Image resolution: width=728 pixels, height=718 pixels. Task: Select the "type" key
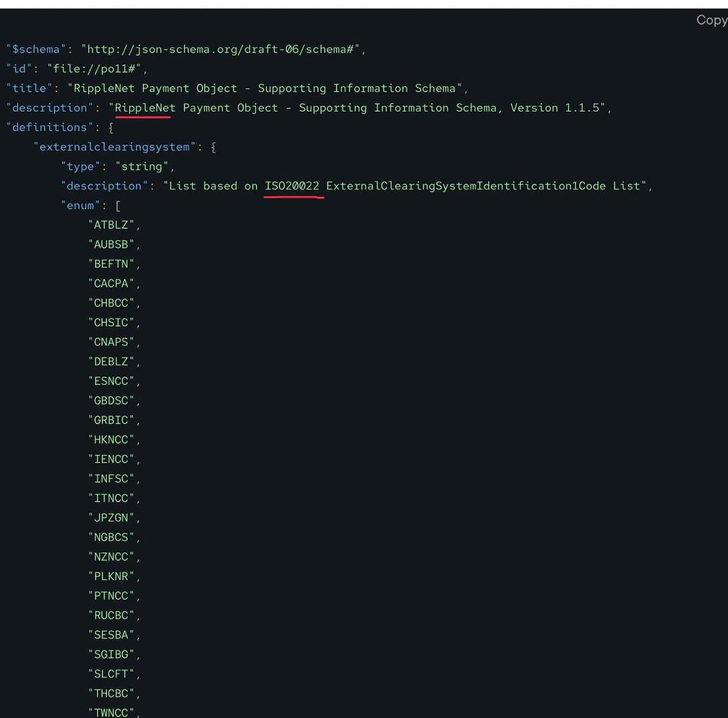[81, 166]
